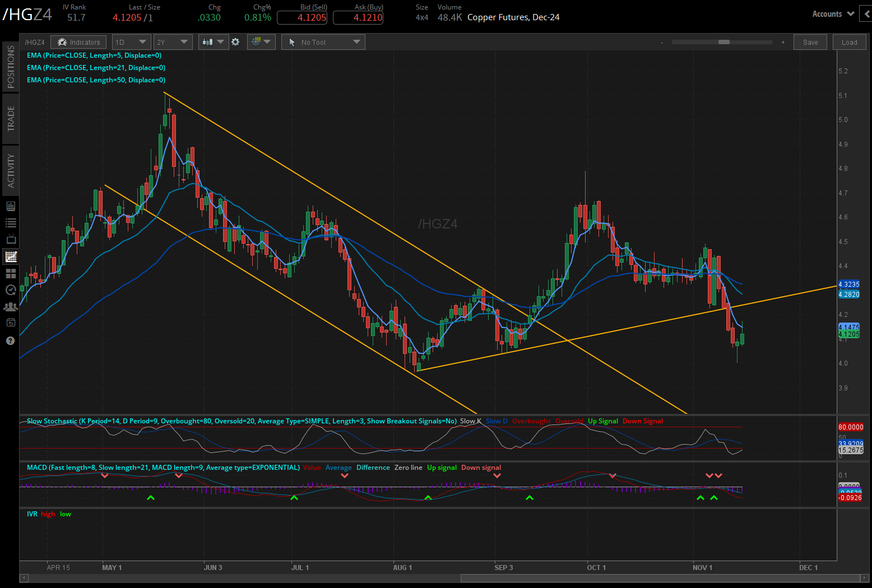The width and height of the screenshot is (872, 588).
Task: Expand the 2Y range dropdown
Action: (173, 41)
